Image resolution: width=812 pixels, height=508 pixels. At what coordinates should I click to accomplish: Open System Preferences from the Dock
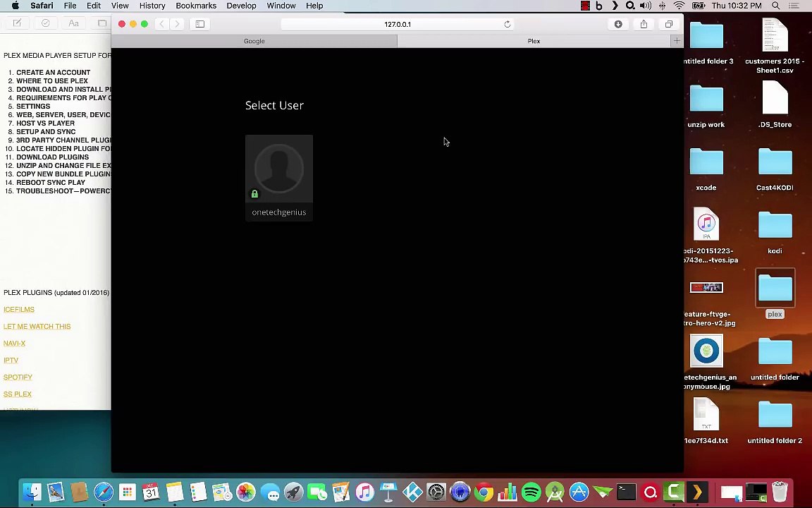click(436, 492)
